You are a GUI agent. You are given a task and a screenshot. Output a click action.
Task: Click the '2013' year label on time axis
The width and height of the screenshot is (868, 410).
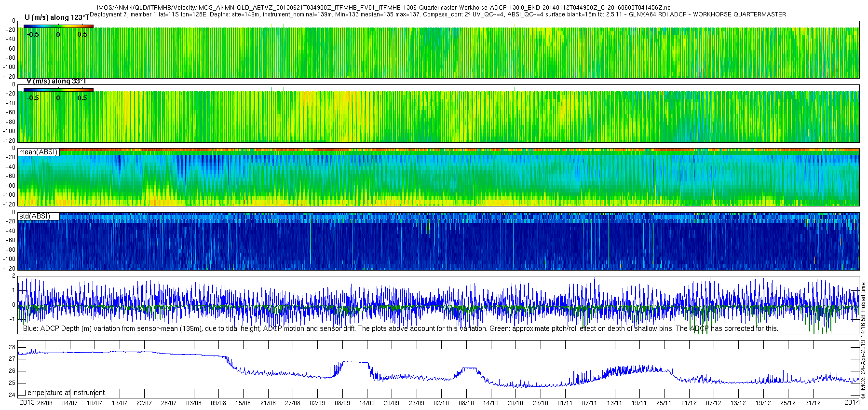coord(27,402)
